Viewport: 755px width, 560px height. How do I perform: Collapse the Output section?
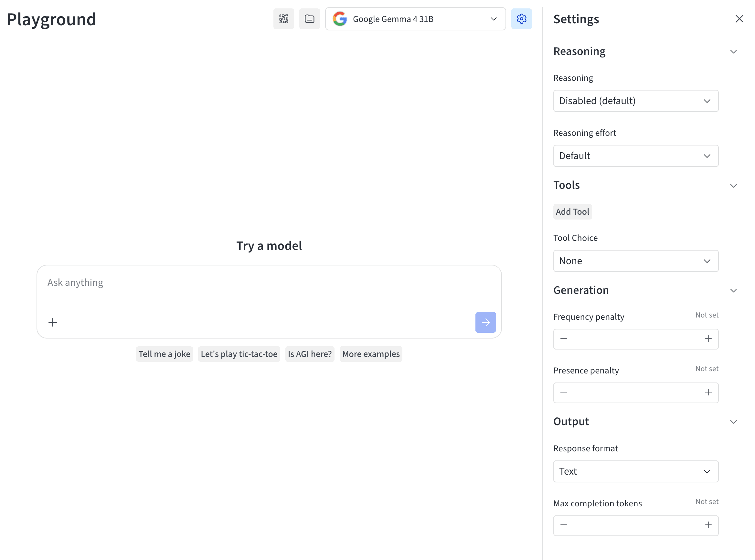pos(733,422)
